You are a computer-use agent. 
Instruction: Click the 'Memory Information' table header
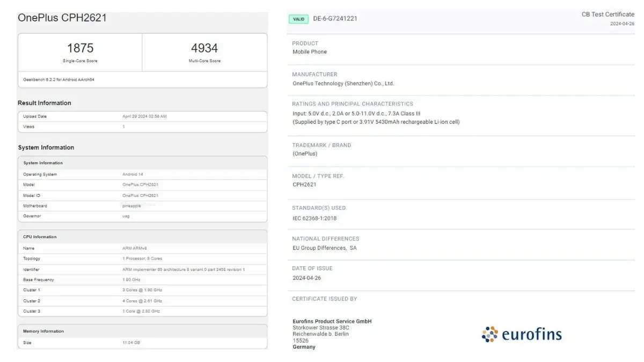pyautogui.click(x=142, y=331)
